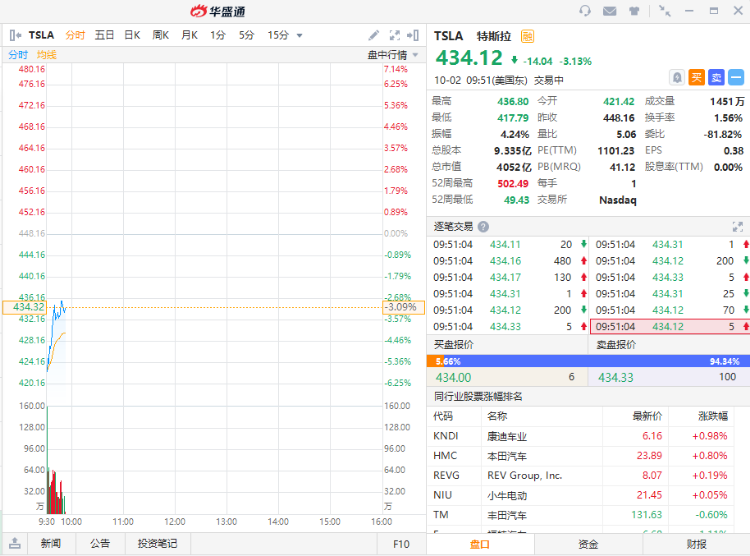Screen dimensions: 750x556
Task: Click the 卖 sell button
Action: 716,77
